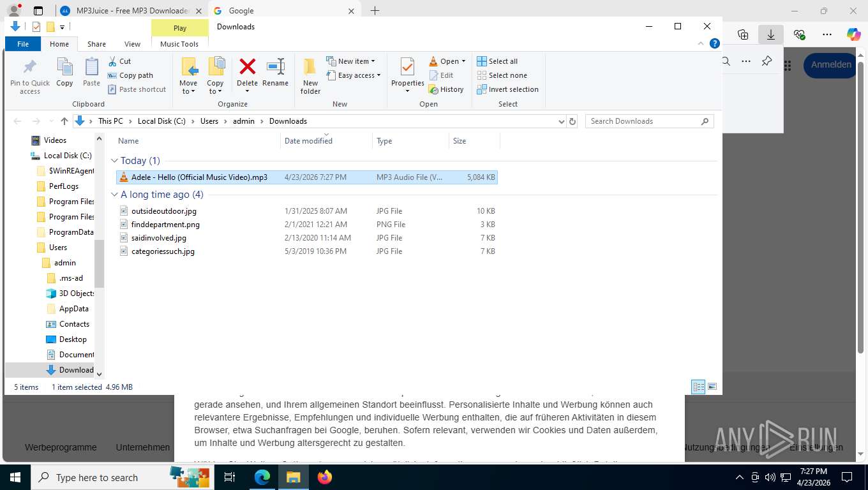Click the Properties icon
The height and width of the screenshot is (490, 868).
click(407, 66)
